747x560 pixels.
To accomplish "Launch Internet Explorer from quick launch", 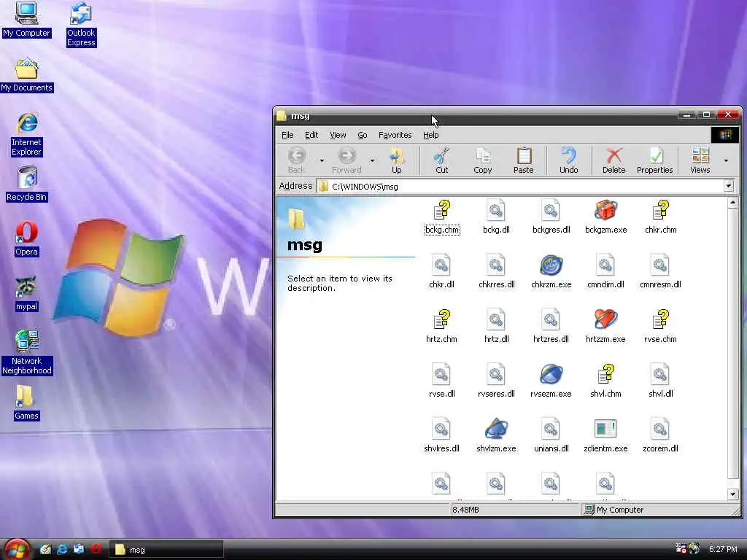I will tap(62, 549).
